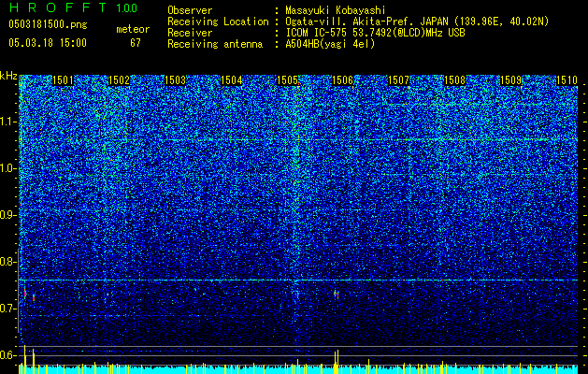Image resolution: width=588 pixels, height=374 pixels.
Task: Click the 1507 time marker label
Action: pos(398,80)
